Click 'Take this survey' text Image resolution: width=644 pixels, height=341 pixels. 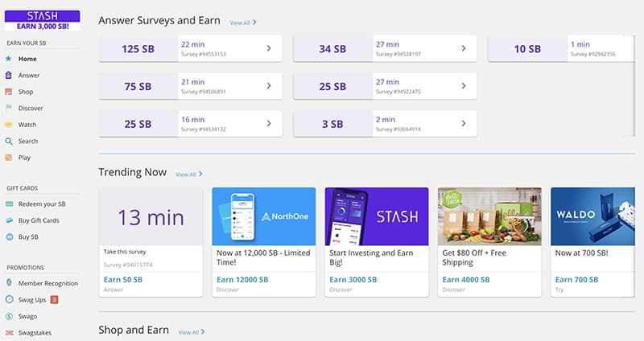tap(125, 252)
